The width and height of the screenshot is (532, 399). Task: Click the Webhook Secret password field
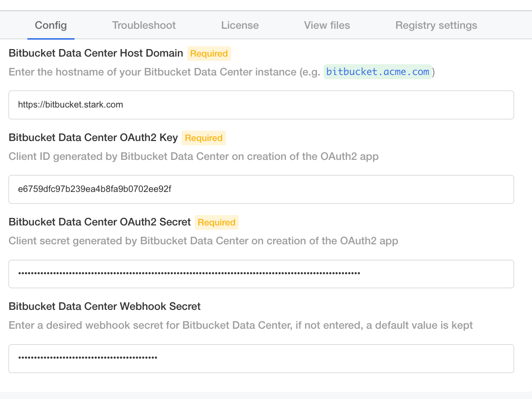pyautogui.click(x=261, y=358)
